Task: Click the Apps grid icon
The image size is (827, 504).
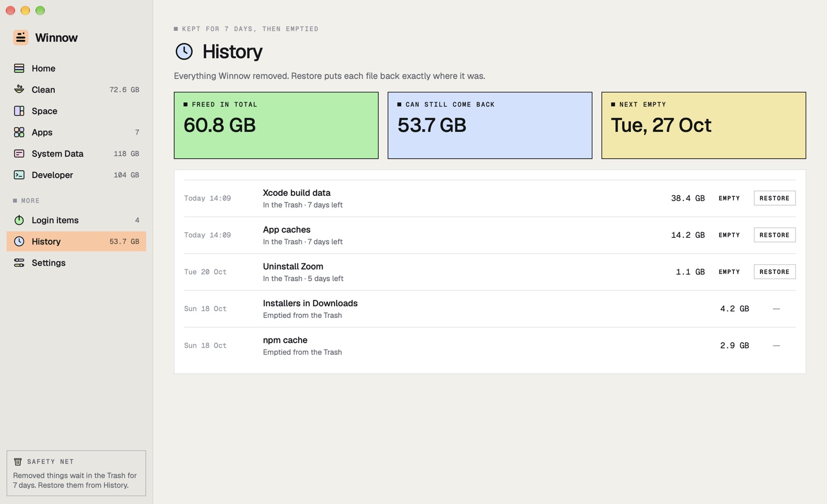Action: point(19,132)
